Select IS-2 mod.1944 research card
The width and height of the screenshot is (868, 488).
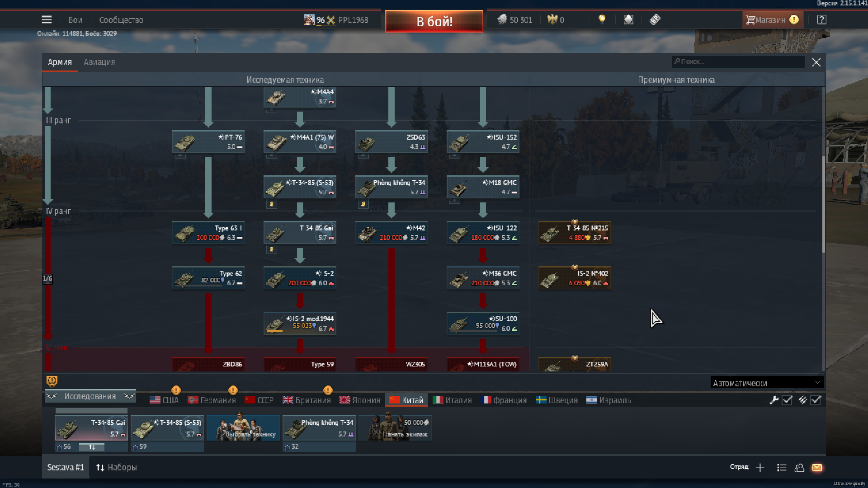pos(300,324)
